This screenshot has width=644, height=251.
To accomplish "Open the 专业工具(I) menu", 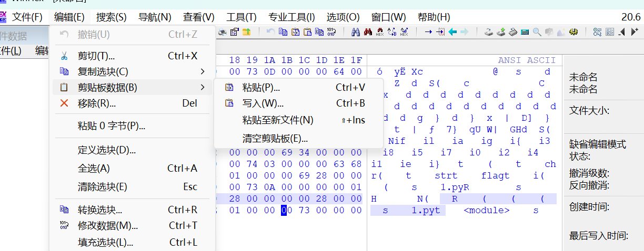I will click(291, 17).
